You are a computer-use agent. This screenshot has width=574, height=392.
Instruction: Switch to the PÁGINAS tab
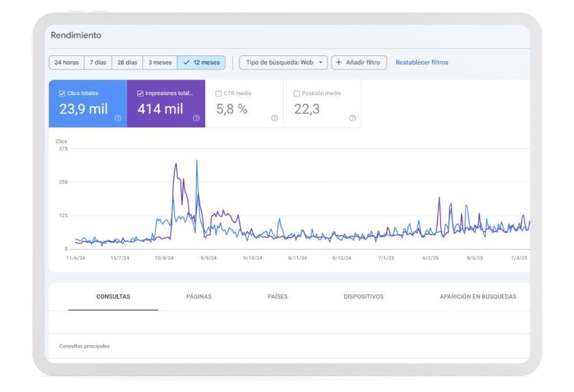pos(198,297)
